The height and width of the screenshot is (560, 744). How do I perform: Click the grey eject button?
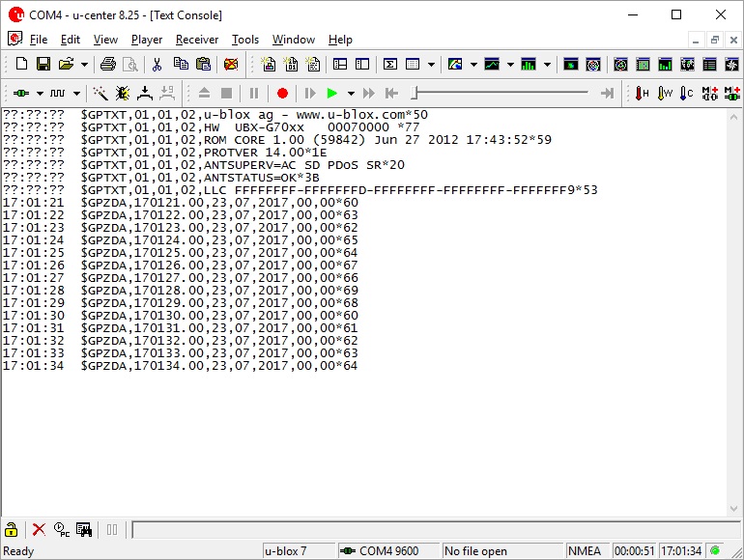coord(204,94)
